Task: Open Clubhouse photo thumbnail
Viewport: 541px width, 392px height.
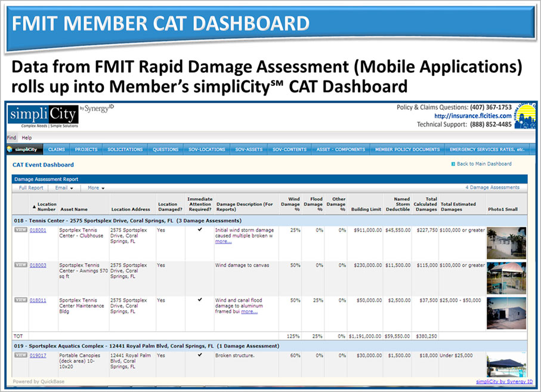Action: 506,243
